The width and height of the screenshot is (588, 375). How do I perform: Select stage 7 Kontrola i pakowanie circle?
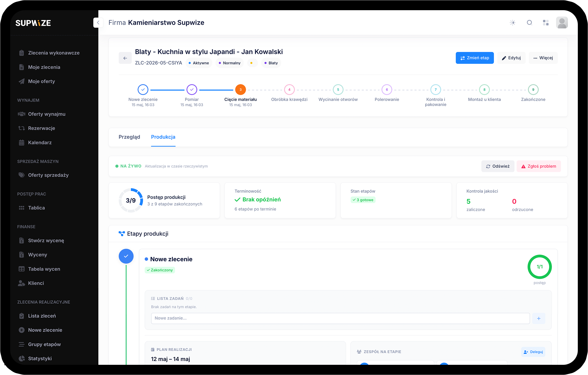coord(436,90)
